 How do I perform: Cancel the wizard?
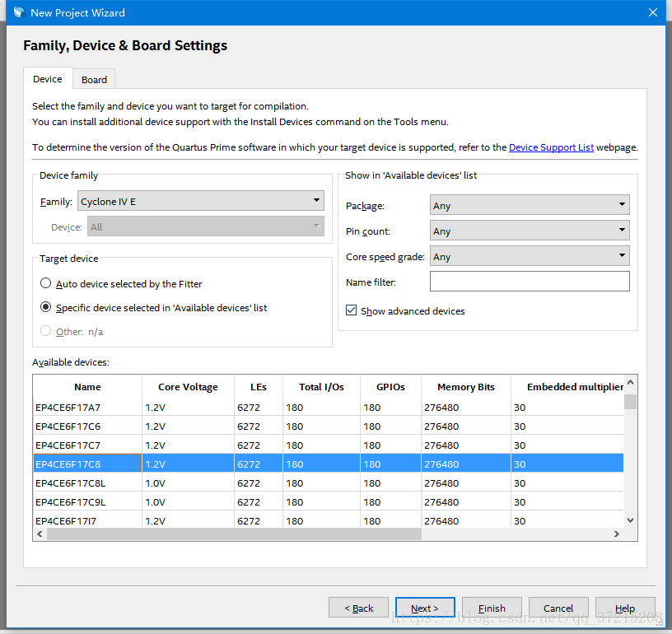tap(558, 608)
